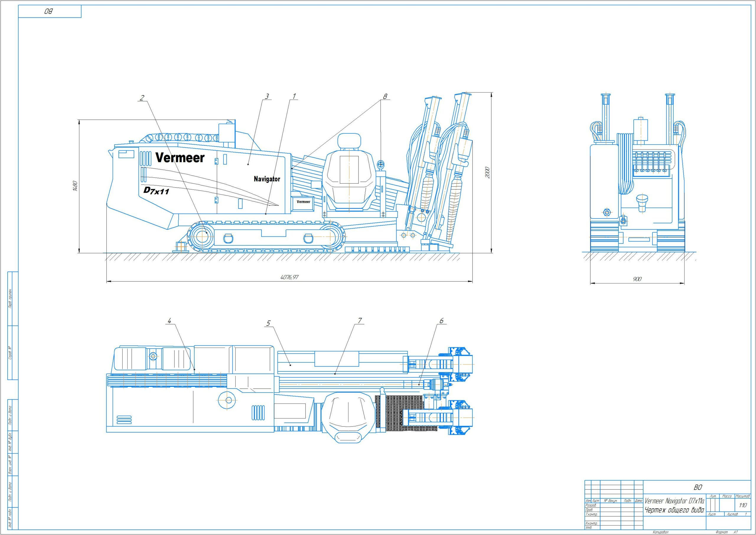Image resolution: width=756 pixels, height=535 pixels.
Task: Click the rotated designation box in top-left corner
Action: point(50,12)
